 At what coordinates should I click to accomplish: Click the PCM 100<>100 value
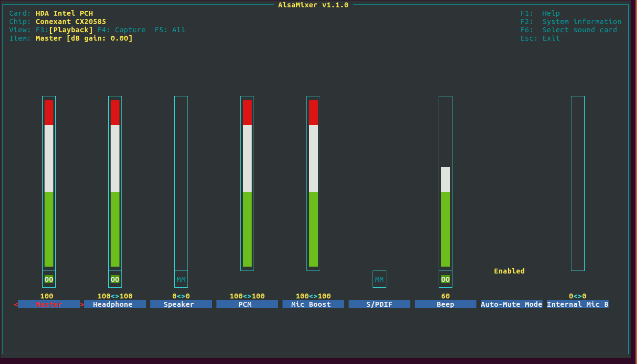(247, 296)
